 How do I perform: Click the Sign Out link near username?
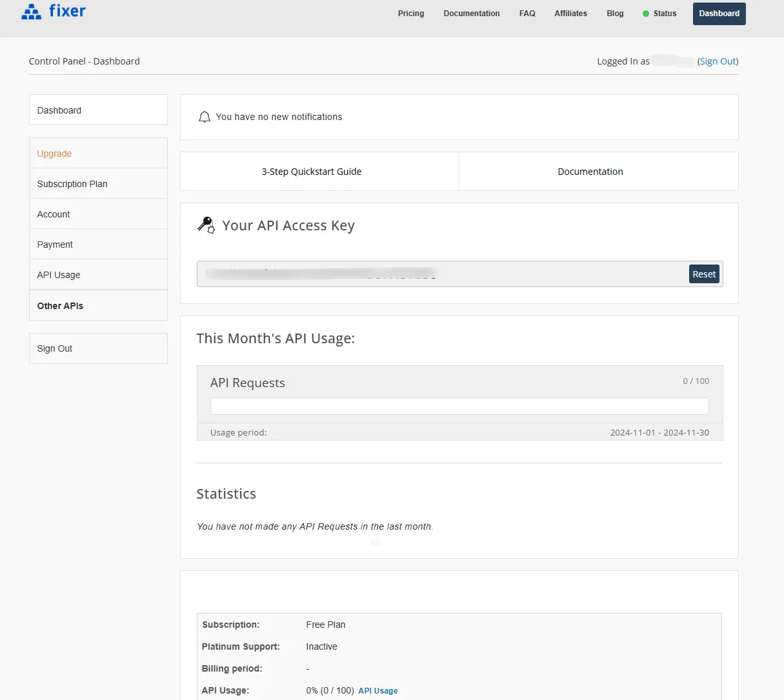(x=718, y=61)
